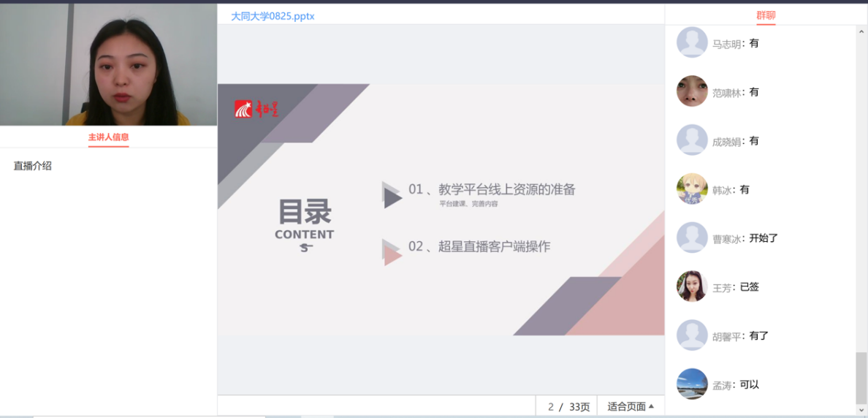
Task: Click 胡馨平's default avatar
Action: click(692, 335)
